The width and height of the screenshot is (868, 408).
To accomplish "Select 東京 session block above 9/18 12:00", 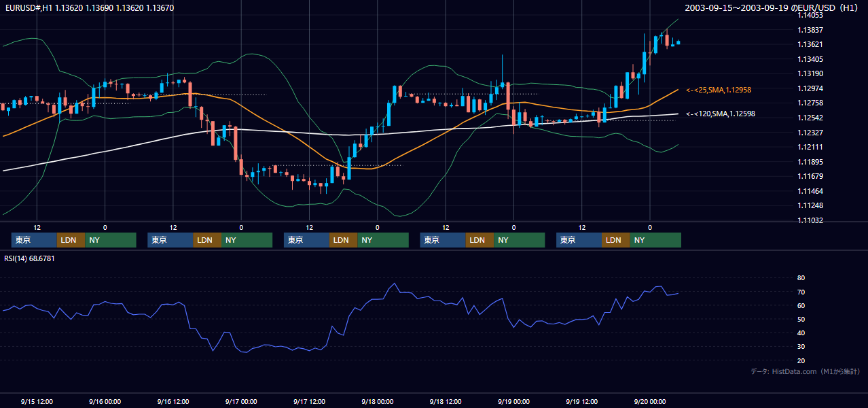I will 444,240.
